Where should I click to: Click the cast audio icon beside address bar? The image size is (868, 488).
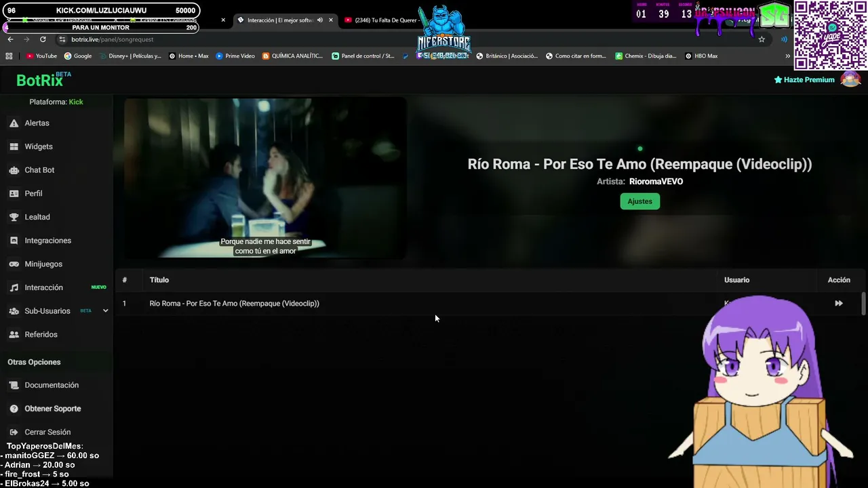[x=785, y=39]
